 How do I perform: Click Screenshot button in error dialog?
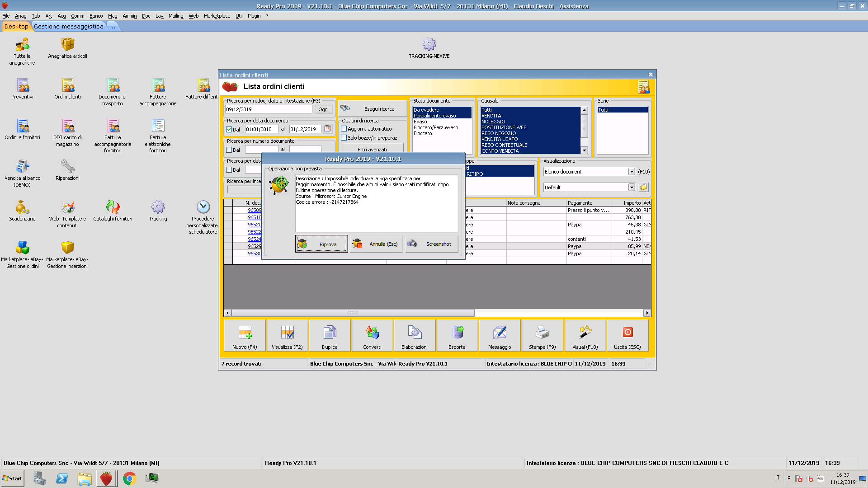432,244
